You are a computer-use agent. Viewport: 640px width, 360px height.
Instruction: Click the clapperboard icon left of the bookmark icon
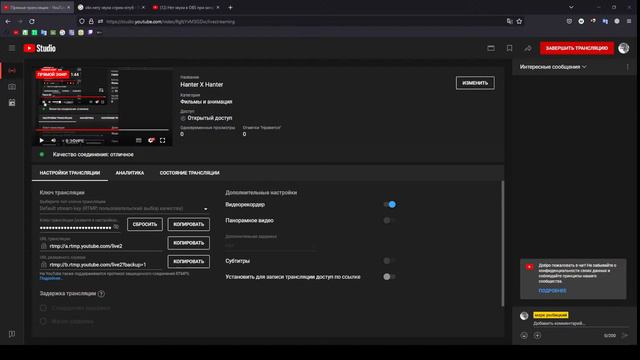click(x=491, y=48)
